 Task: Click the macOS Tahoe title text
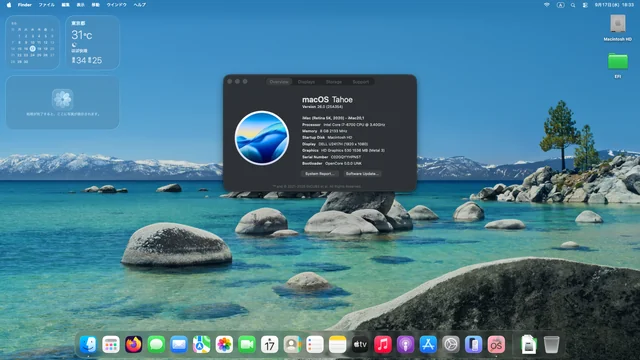pyautogui.click(x=327, y=100)
